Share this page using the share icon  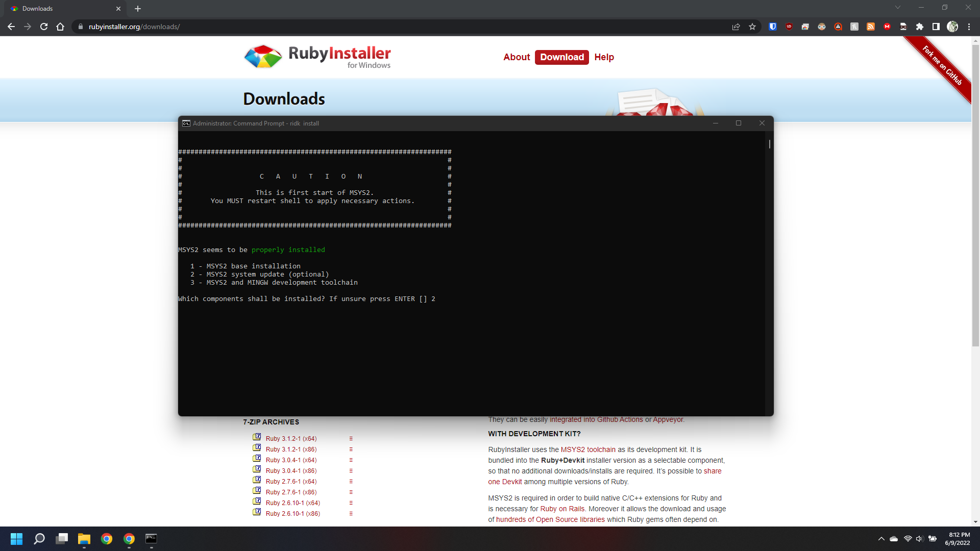pyautogui.click(x=736, y=27)
